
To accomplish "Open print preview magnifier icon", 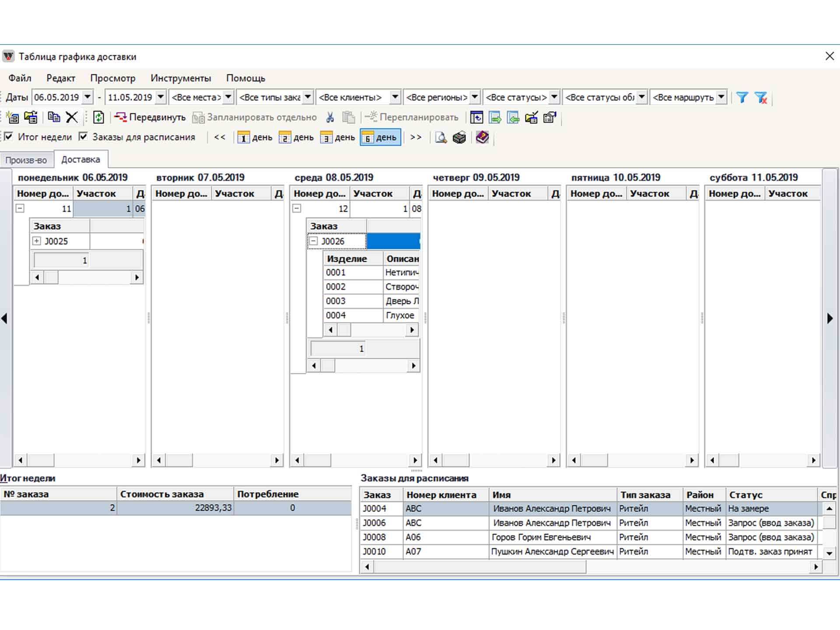I will pos(441,137).
